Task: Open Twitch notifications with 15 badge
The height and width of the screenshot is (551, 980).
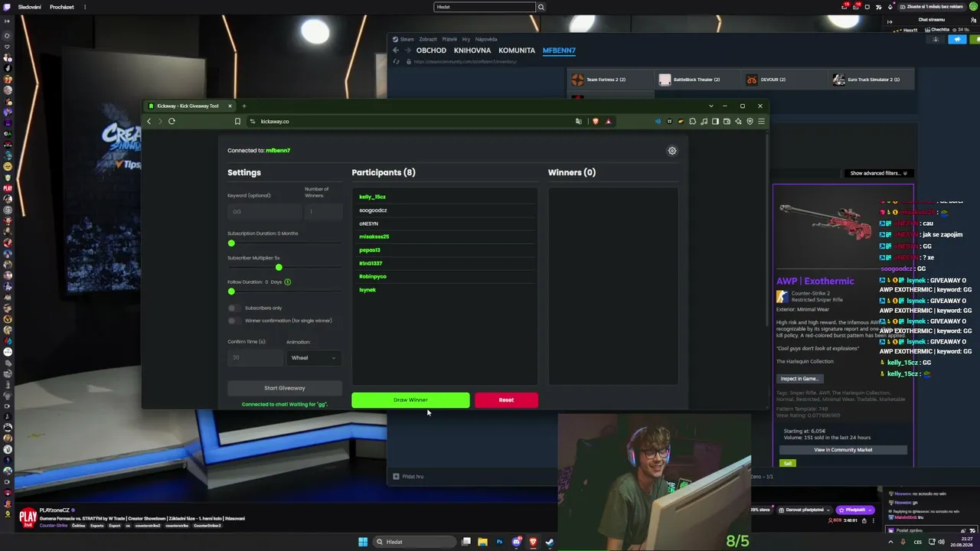Action: 844,7
